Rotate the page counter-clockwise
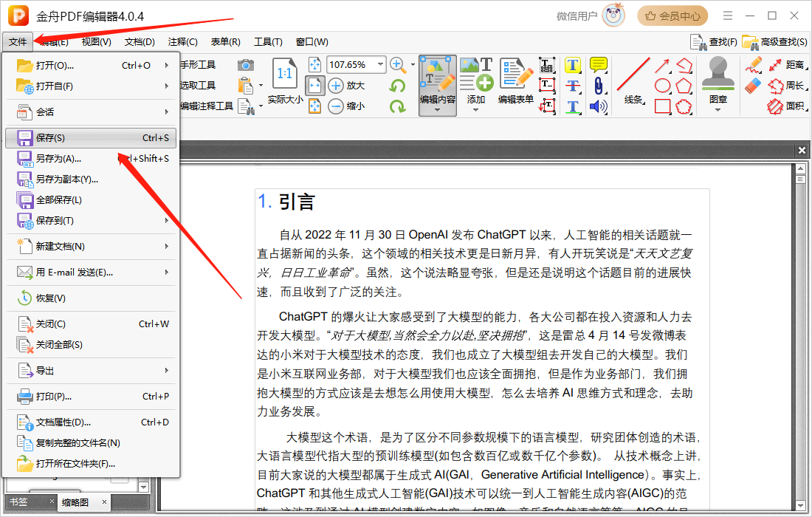812x517 pixels. (x=397, y=86)
